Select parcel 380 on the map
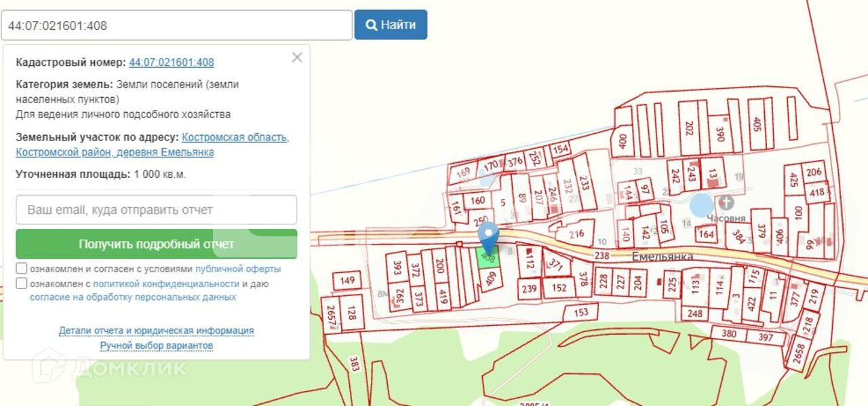The width and height of the screenshot is (868, 406). (729, 333)
